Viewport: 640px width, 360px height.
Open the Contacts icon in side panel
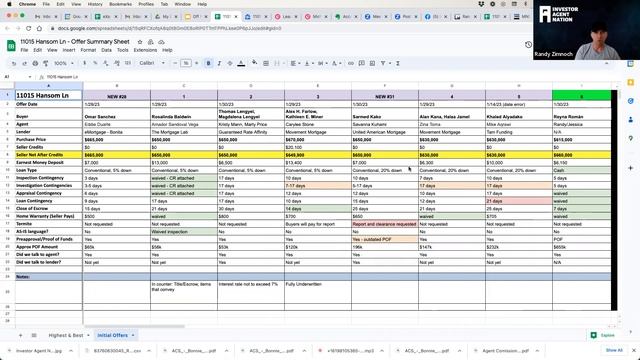pos(631,120)
